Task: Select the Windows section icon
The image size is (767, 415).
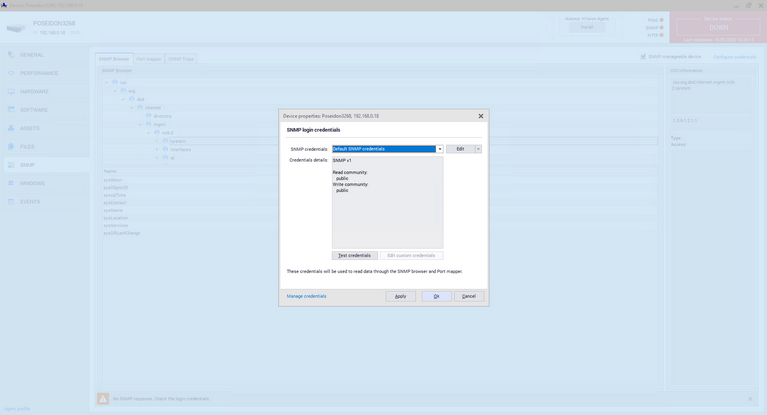Action: 11,183
